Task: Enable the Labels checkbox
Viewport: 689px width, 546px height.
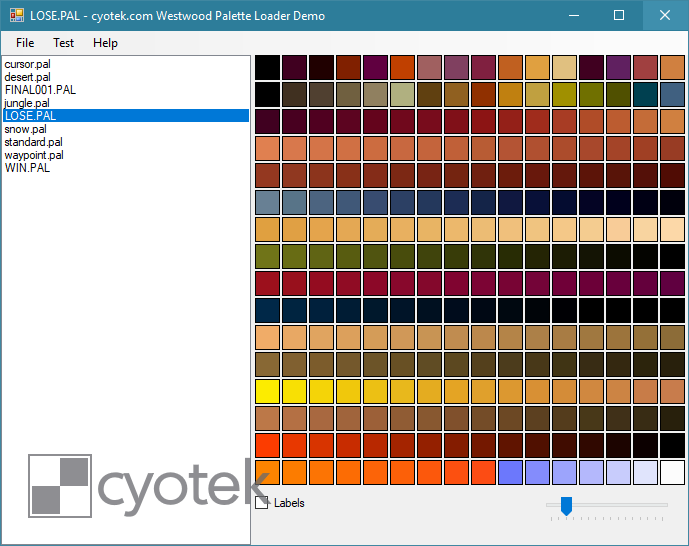Action: 261,503
